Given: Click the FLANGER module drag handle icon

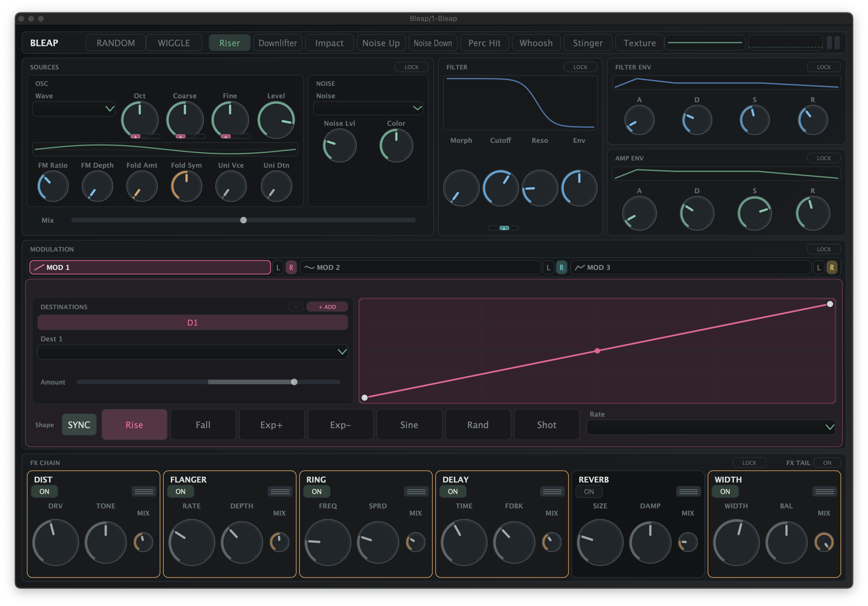Looking at the screenshot, I should (280, 491).
